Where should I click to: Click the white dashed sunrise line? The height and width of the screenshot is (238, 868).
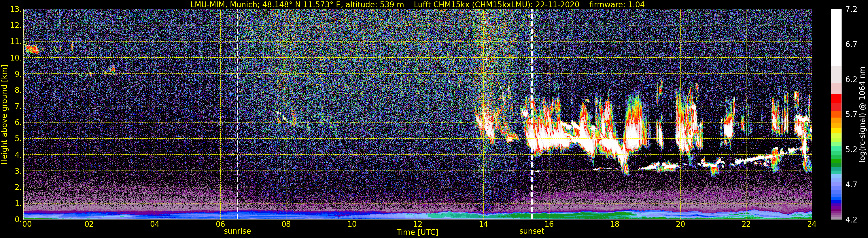point(238,114)
